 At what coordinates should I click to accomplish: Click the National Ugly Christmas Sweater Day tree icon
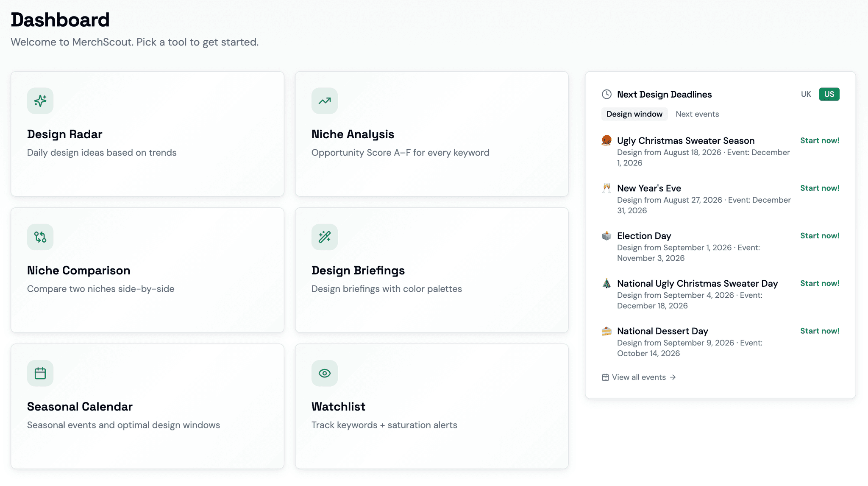tap(606, 283)
